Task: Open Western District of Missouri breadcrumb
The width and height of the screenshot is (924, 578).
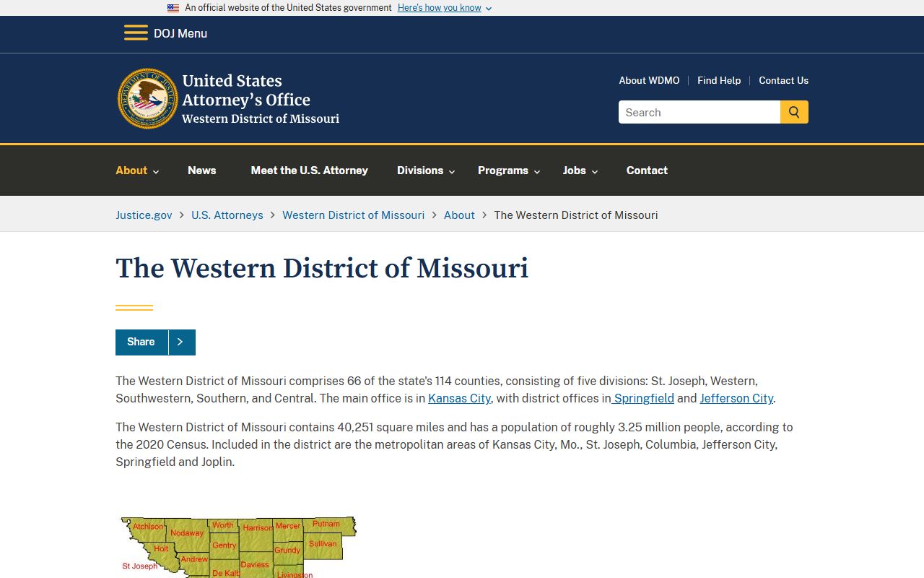Action: 354,215
